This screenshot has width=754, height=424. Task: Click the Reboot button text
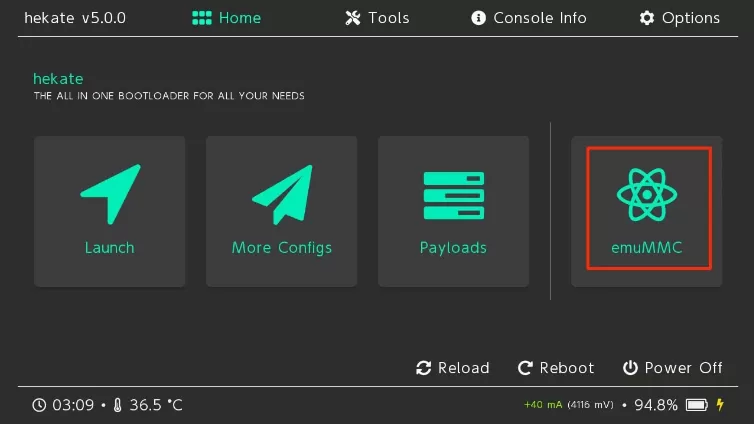point(566,368)
